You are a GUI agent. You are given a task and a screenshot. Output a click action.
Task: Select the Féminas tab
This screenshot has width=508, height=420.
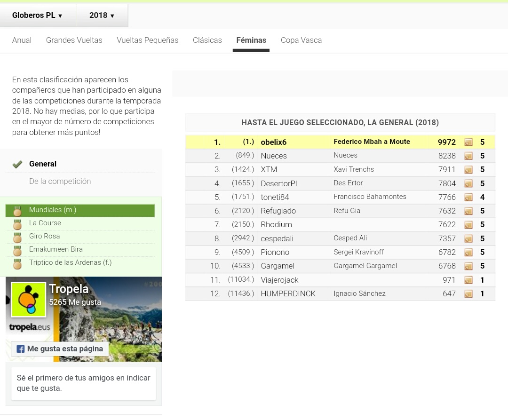click(251, 40)
